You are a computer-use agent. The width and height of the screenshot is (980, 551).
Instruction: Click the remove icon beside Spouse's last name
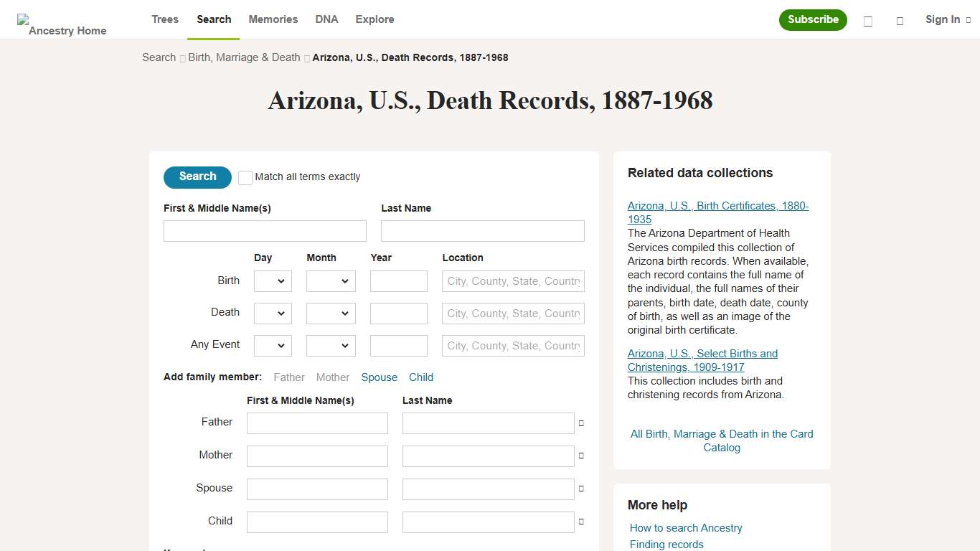pos(583,489)
